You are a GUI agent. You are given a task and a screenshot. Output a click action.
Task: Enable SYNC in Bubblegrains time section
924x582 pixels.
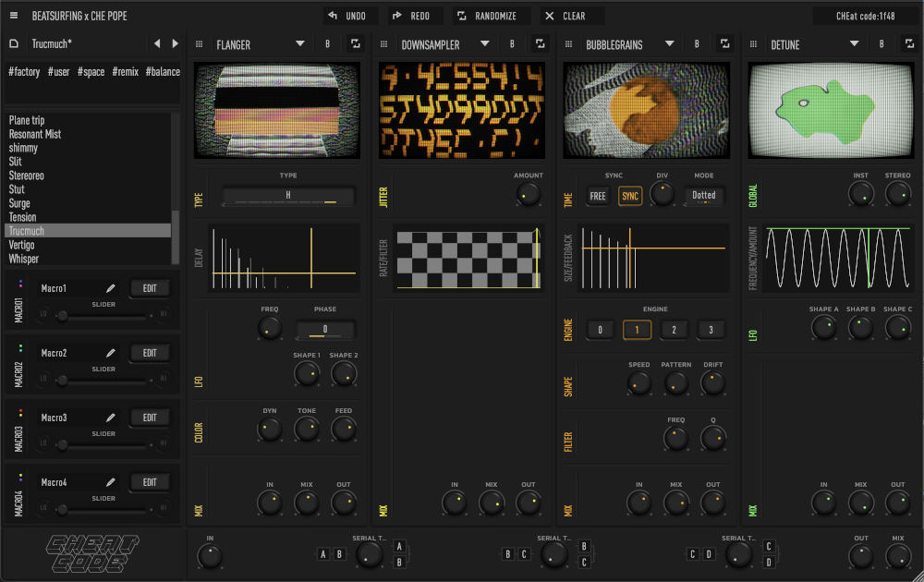630,196
